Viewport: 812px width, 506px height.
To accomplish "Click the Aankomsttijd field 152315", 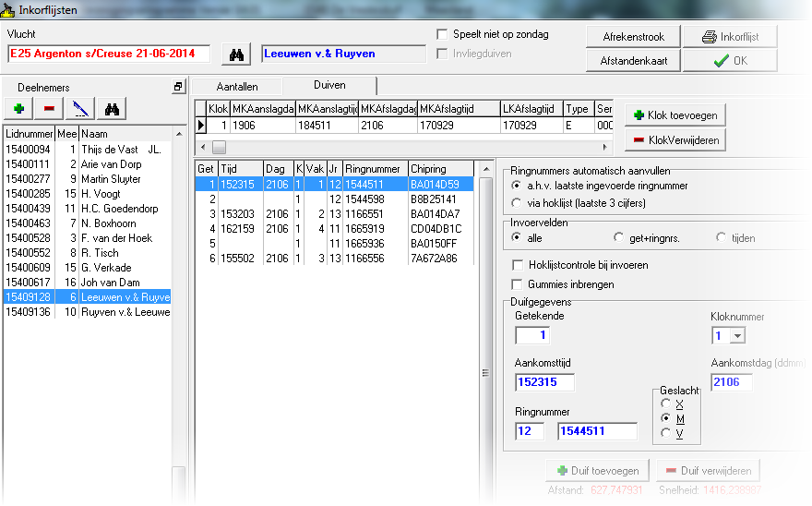I will 544,382.
